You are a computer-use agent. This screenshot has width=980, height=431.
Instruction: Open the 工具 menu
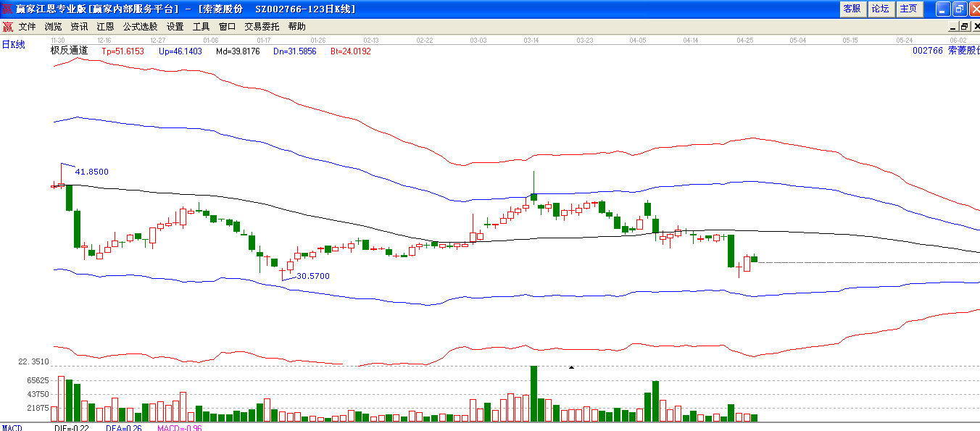pos(201,27)
